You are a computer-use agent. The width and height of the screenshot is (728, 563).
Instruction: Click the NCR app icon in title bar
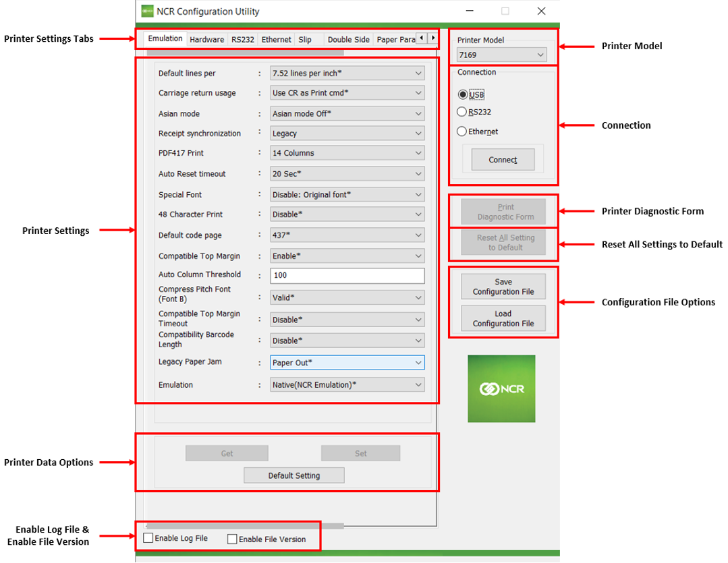click(147, 11)
